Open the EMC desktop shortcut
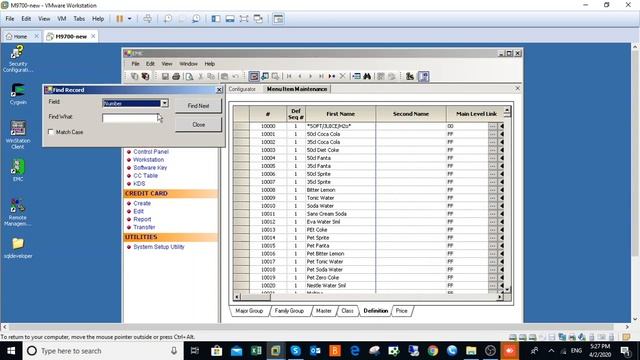 pyautogui.click(x=18, y=170)
